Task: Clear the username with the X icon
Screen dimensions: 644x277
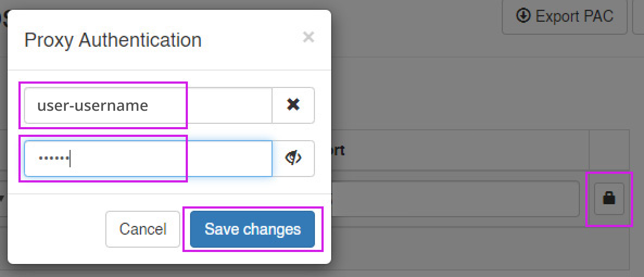Action: 293,105
